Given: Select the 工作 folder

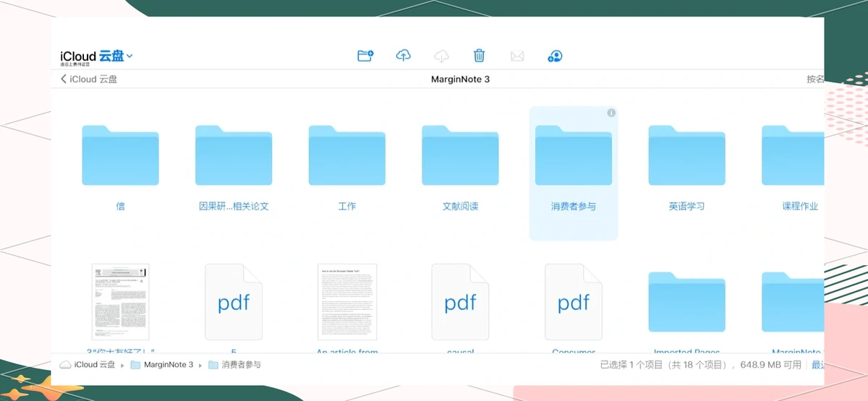Looking at the screenshot, I should click(x=346, y=155).
